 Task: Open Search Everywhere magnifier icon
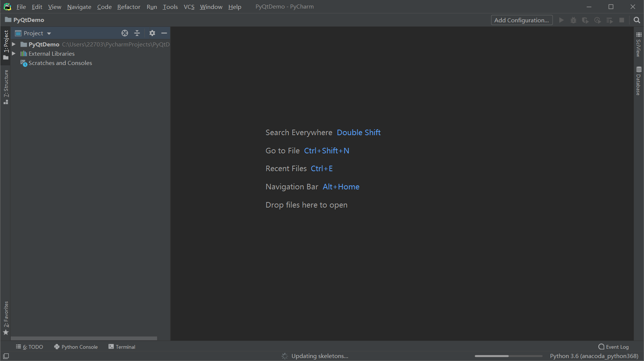637,20
